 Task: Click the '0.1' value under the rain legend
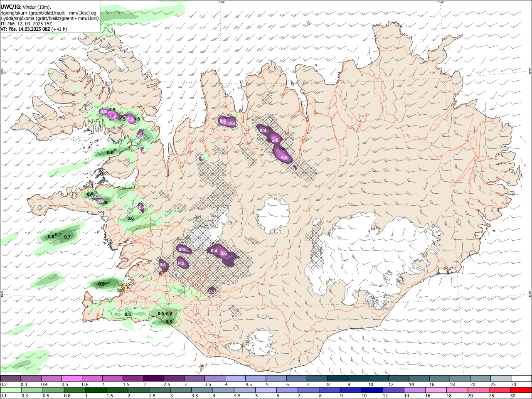click(x=3, y=396)
